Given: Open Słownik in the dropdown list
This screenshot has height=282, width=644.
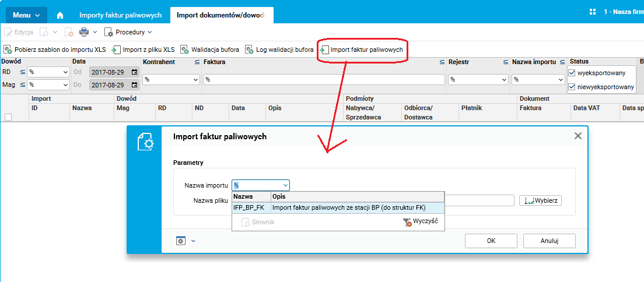Looking at the screenshot, I should tap(257, 222).
